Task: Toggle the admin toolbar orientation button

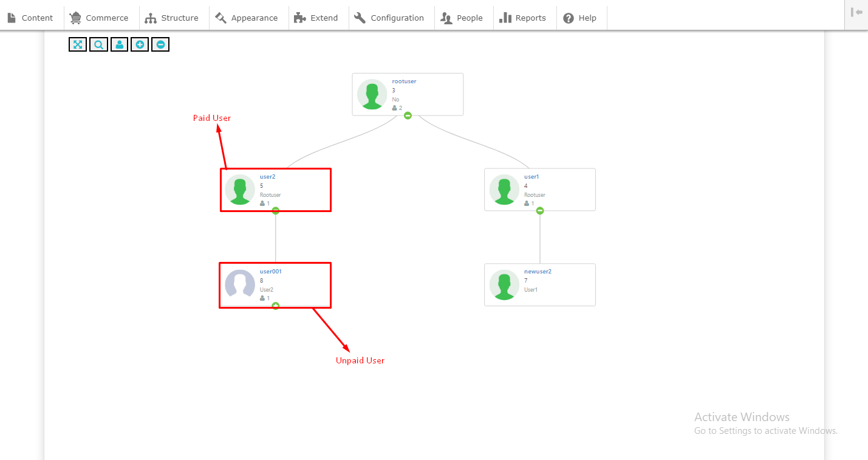Action: pos(856,12)
